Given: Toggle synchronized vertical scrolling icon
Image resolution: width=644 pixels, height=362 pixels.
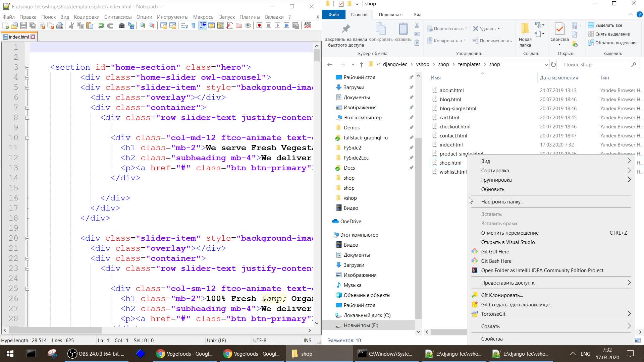Looking at the screenshot, I should point(163,25).
